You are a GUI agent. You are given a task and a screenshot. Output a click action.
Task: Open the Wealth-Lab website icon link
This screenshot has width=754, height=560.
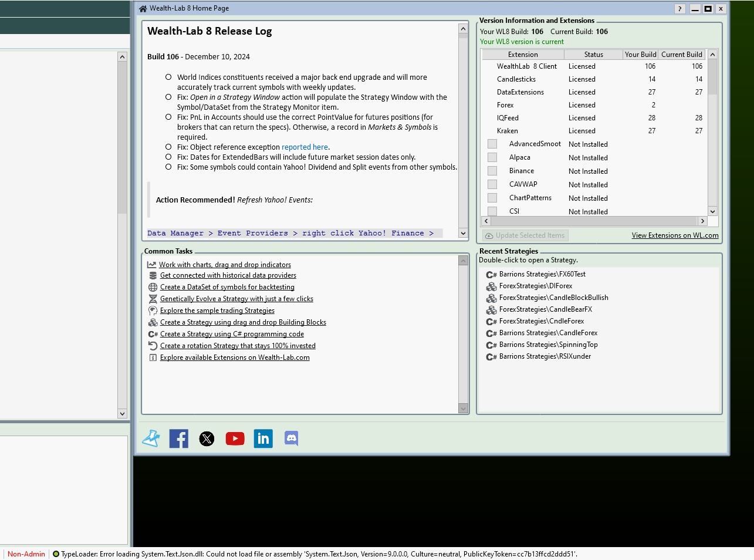[151, 438]
